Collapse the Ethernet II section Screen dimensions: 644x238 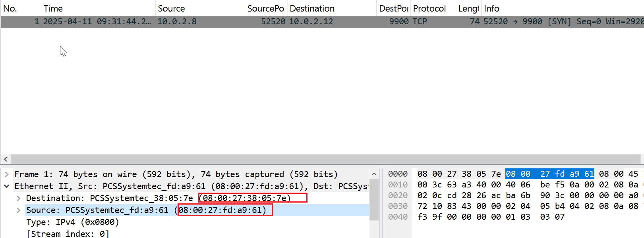[7, 186]
